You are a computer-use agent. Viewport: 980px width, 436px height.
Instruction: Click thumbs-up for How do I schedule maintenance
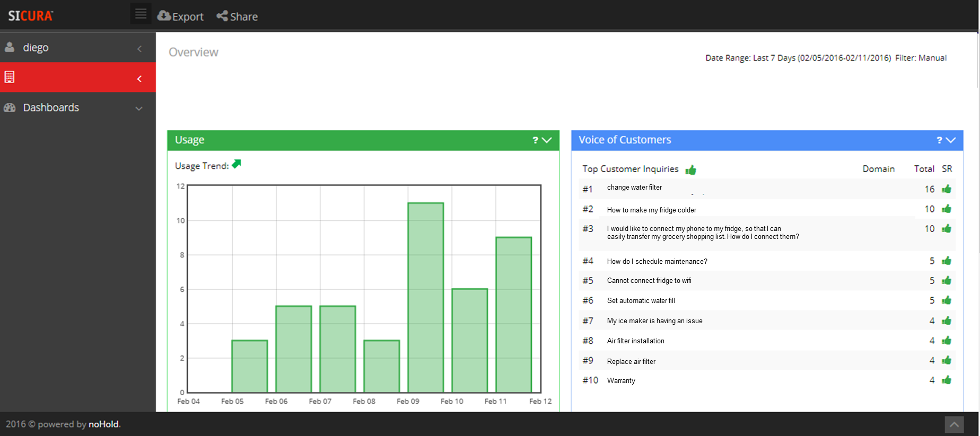click(947, 261)
